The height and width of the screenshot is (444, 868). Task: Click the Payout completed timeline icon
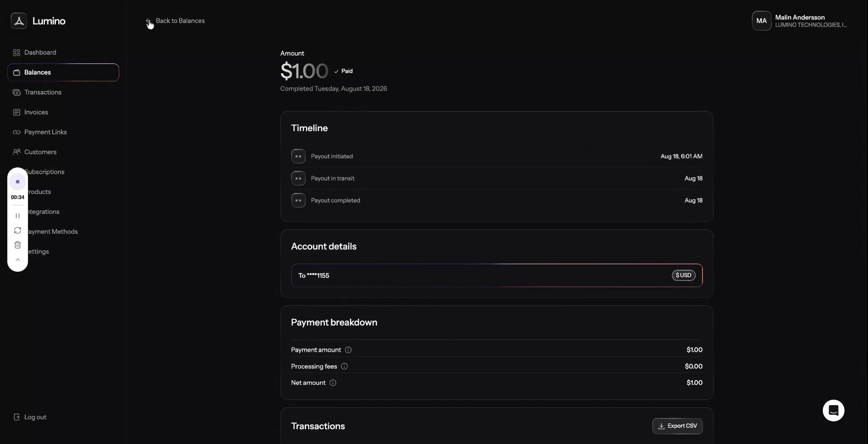tap(298, 200)
